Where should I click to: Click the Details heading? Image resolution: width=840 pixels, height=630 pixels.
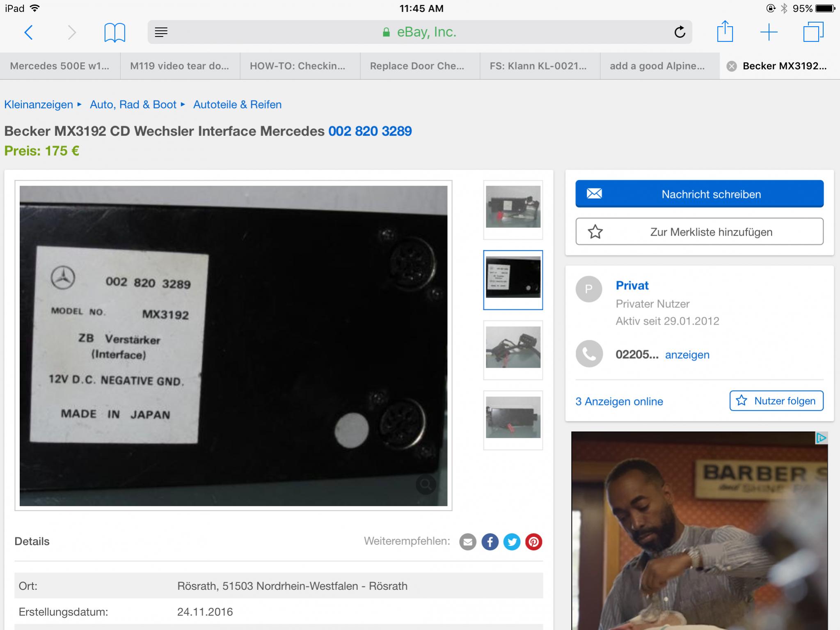(32, 541)
